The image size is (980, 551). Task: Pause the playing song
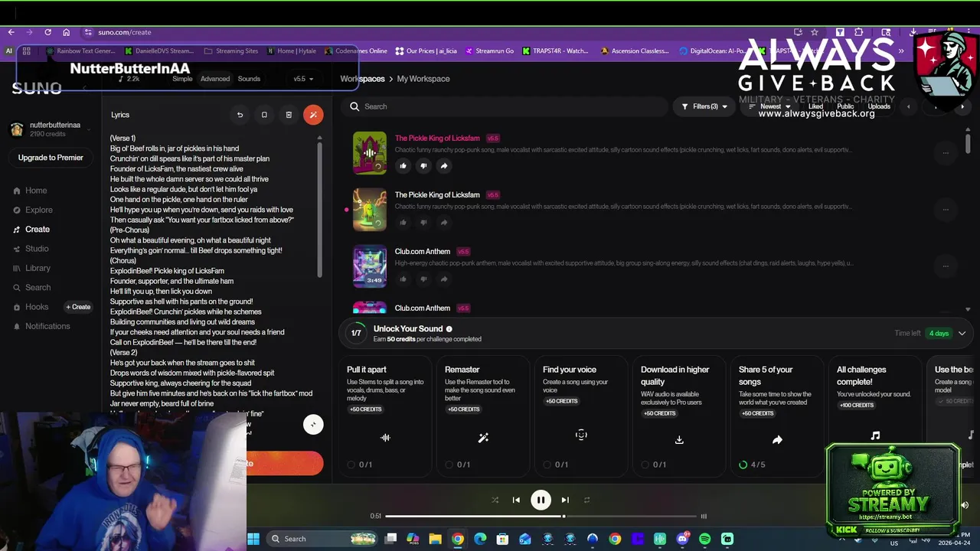click(541, 500)
